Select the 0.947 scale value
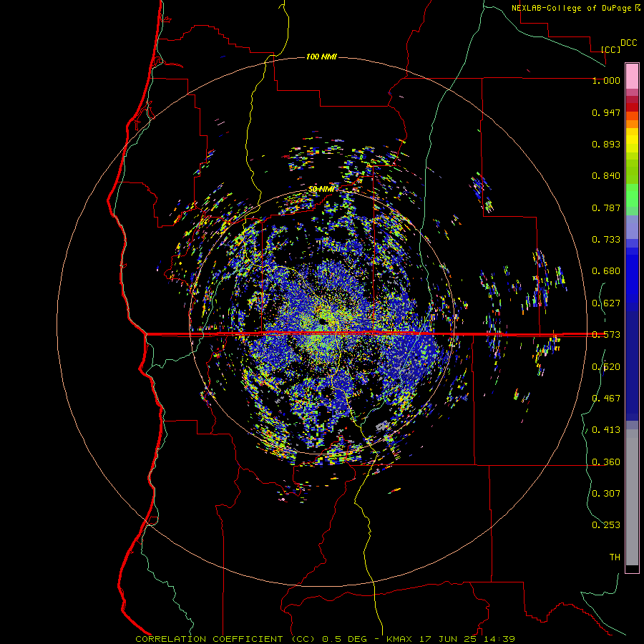644x644 pixels. click(x=606, y=112)
